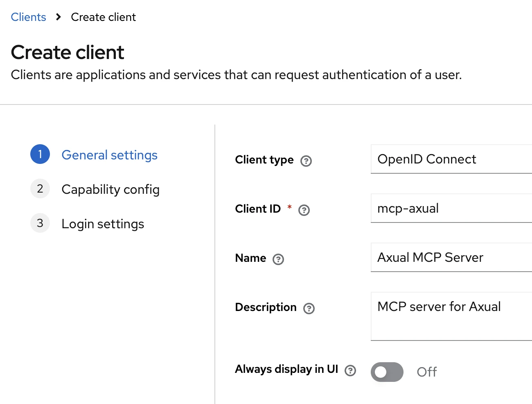532x404 pixels.
Task: Click the breadcrumb chevron arrow
Action: pos(59,17)
